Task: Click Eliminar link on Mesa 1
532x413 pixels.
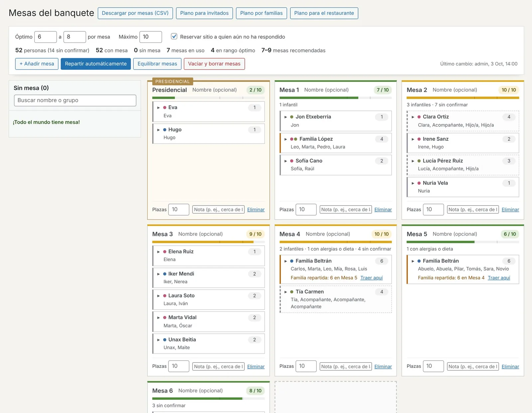Action: click(383, 209)
